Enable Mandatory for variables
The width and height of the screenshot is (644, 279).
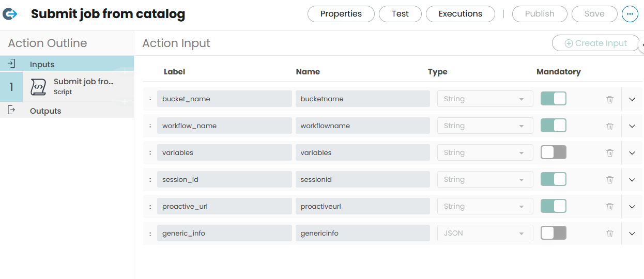(554, 152)
